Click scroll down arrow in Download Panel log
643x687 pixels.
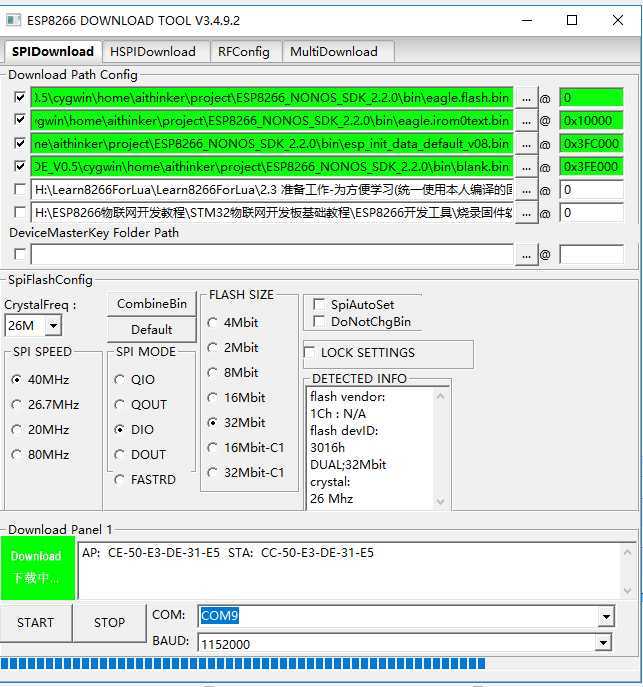[x=628, y=591]
